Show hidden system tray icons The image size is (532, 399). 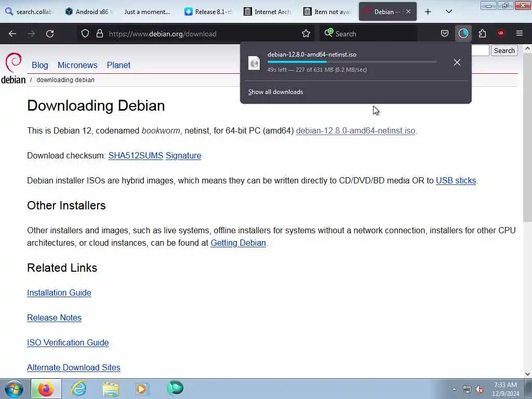coord(454,390)
